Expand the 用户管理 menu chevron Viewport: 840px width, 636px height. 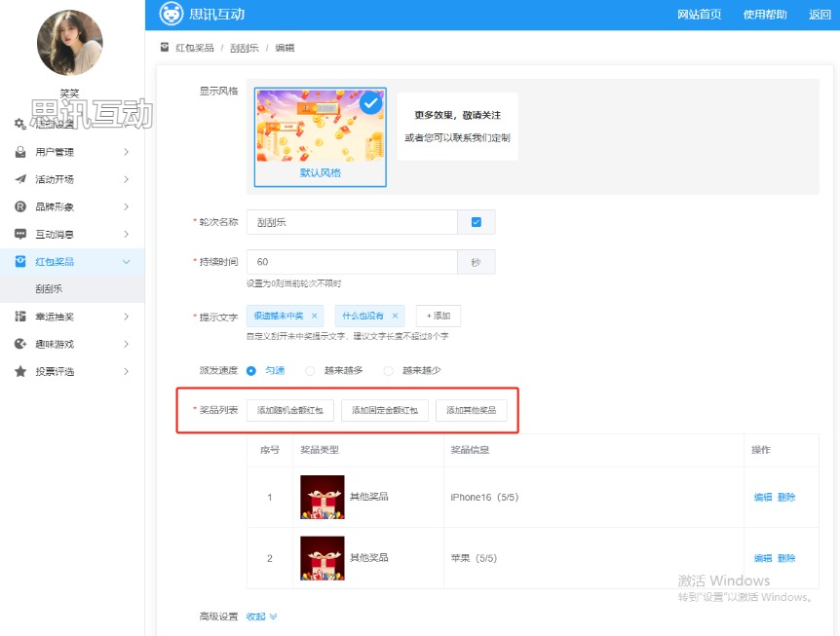click(x=127, y=152)
